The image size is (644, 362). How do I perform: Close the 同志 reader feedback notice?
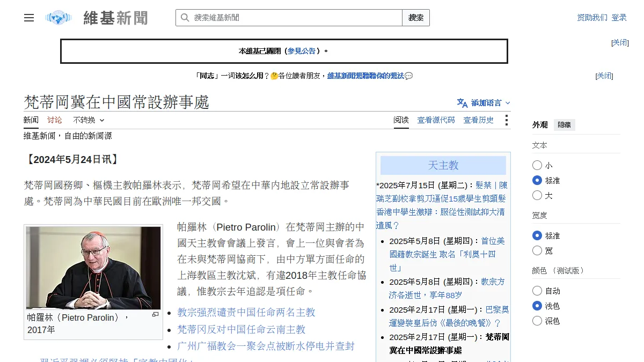pyautogui.click(x=604, y=76)
